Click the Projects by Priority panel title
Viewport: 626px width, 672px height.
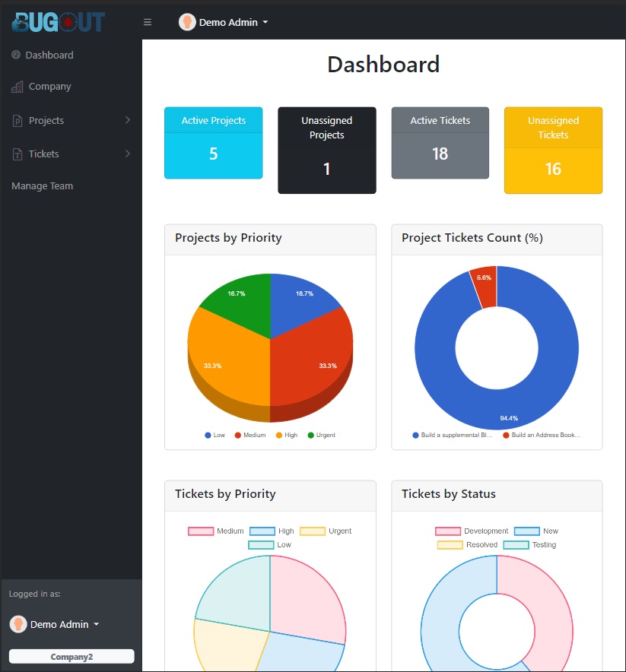pos(228,238)
